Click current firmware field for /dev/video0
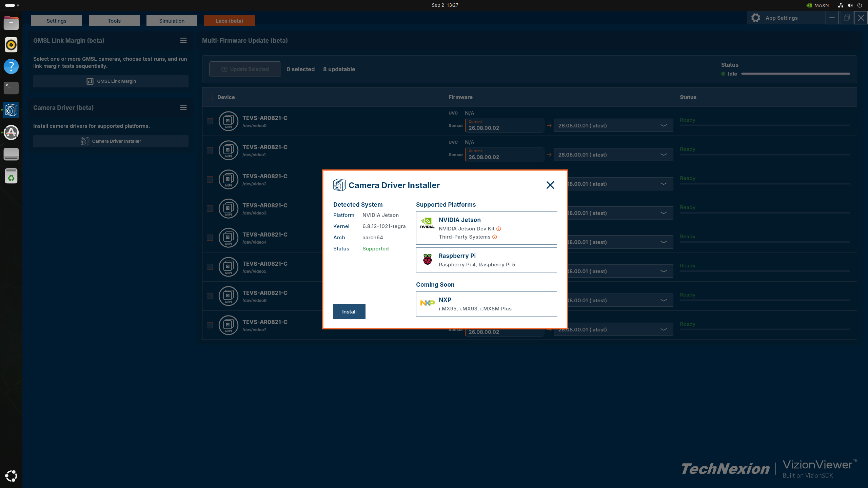The image size is (868, 488). pos(505,125)
